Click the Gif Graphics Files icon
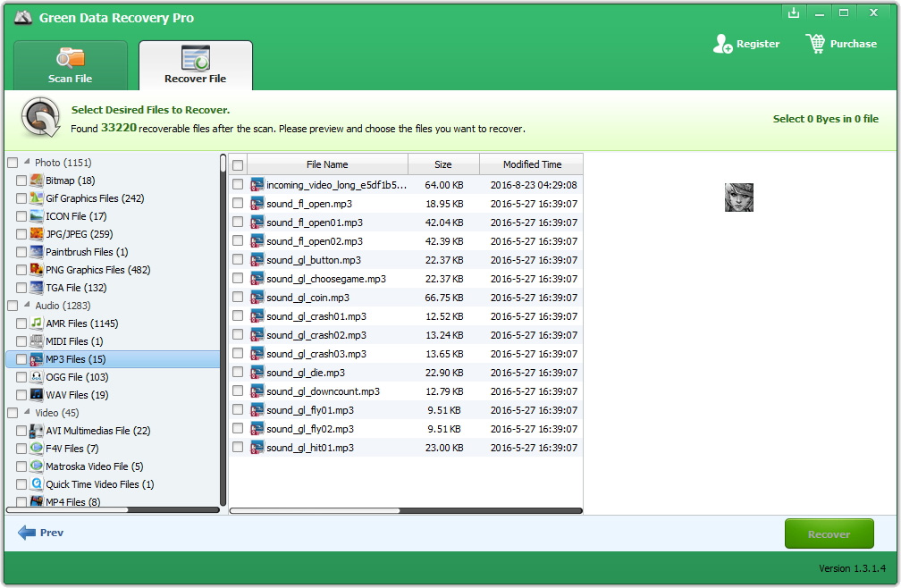Screen dimensions: 901x588 (37, 198)
